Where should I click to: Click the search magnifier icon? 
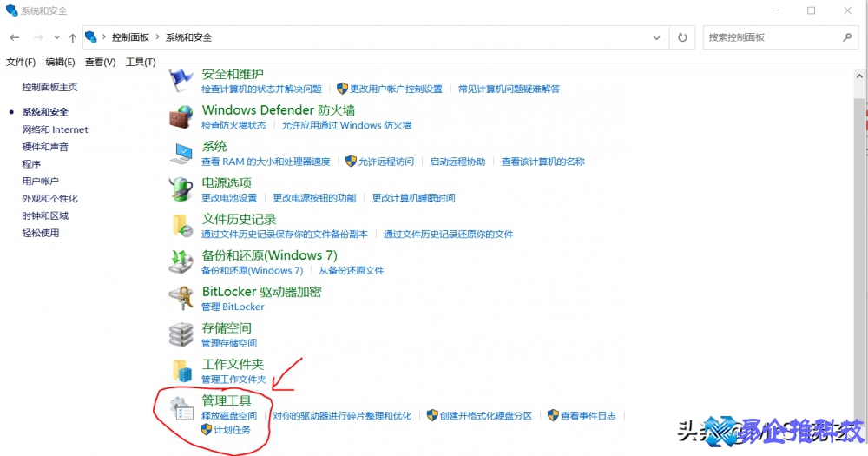(x=847, y=37)
